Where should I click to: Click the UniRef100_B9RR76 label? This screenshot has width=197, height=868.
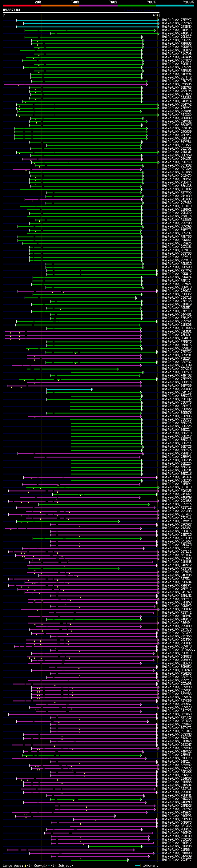coord(176,413)
